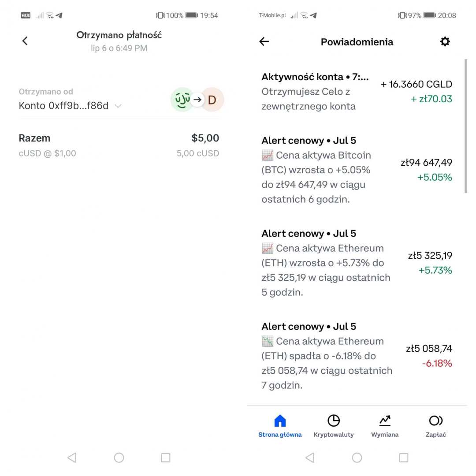
Task: Switch to Kryptowaluty tab
Action: [x=334, y=426]
